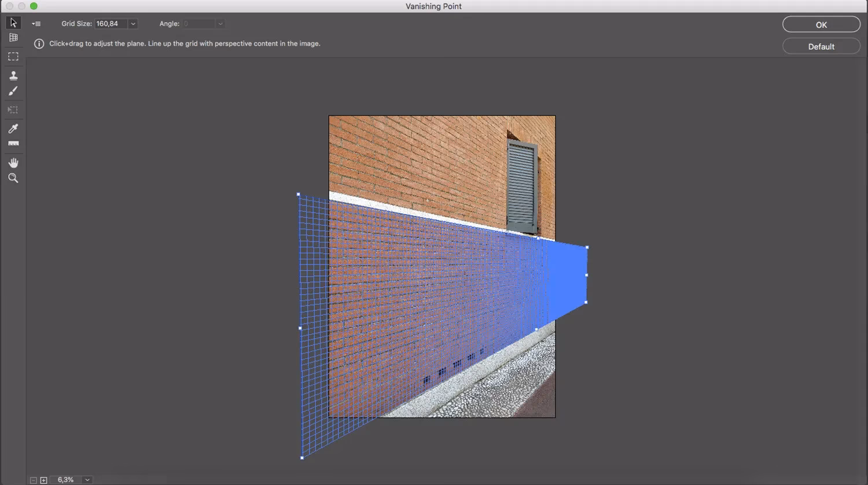Open the Vanishing Point settings flyout menu
The image size is (868, 485).
(x=36, y=23)
